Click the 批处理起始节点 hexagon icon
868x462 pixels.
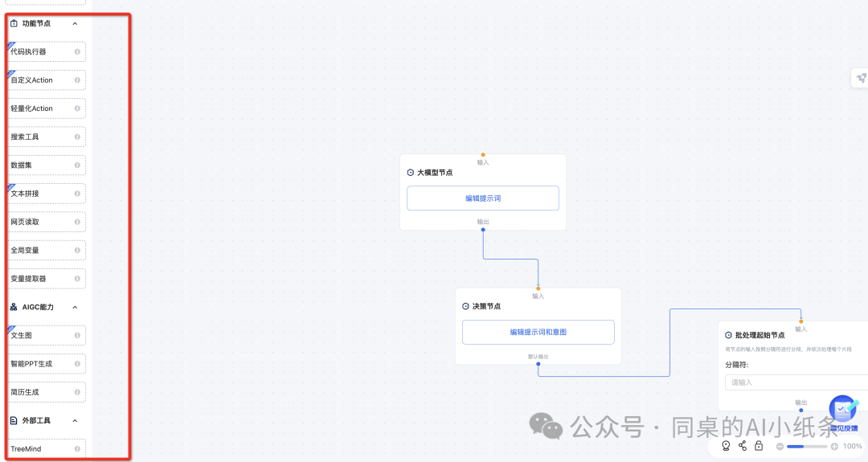pos(728,335)
